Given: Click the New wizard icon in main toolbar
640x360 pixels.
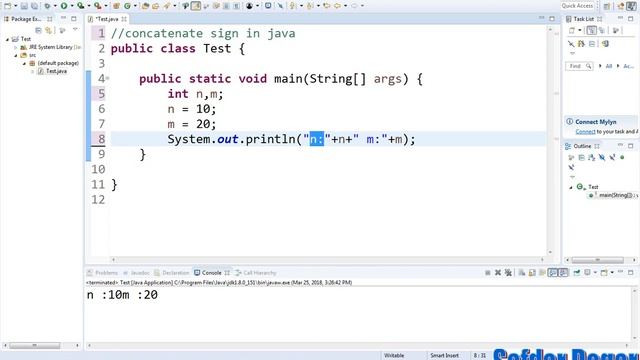Looking at the screenshot, I should (x=7, y=6).
